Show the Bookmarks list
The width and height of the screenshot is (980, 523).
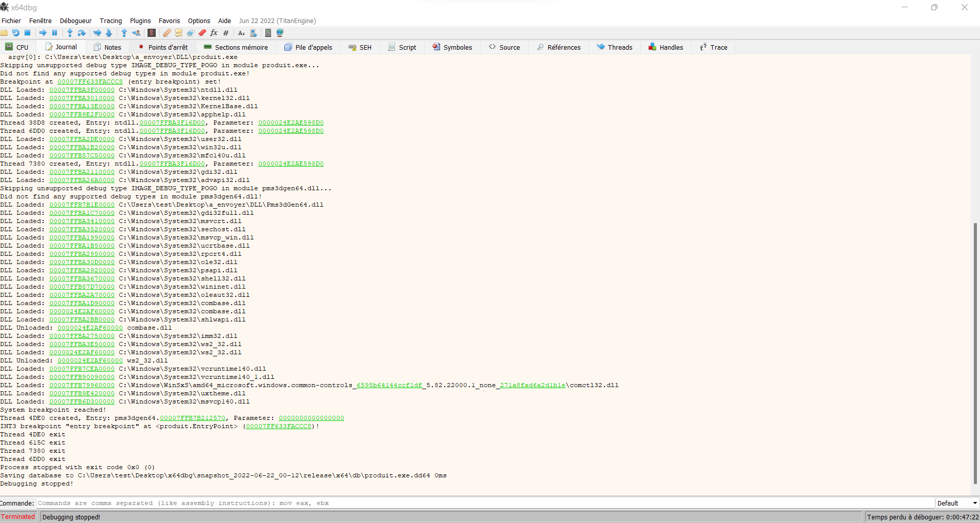201,32
